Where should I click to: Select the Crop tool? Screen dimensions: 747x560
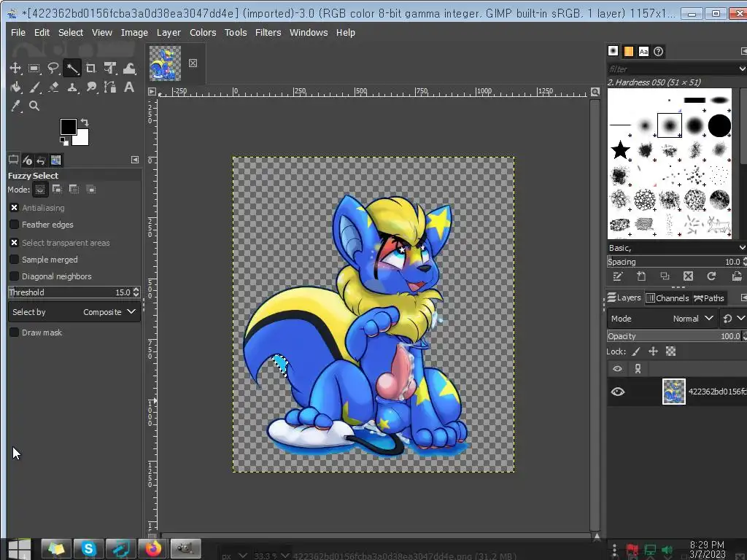click(91, 68)
